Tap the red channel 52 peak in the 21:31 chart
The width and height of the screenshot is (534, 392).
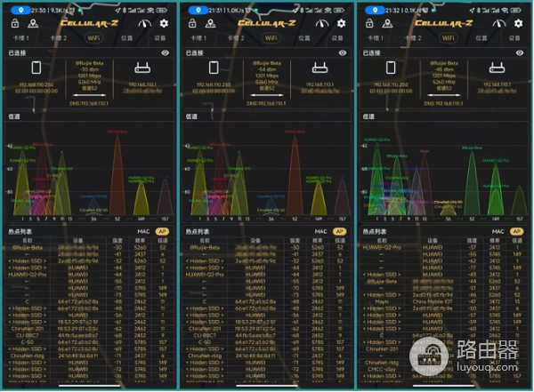pyautogui.click(x=295, y=173)
